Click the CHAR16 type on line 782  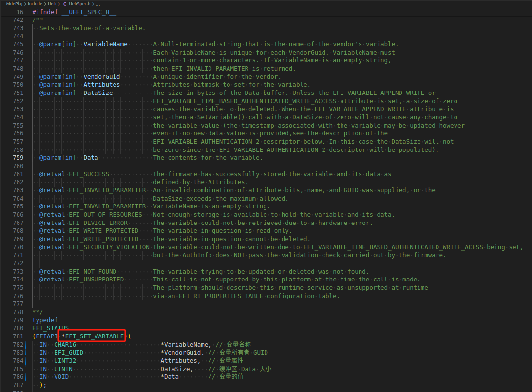[65, 344]
